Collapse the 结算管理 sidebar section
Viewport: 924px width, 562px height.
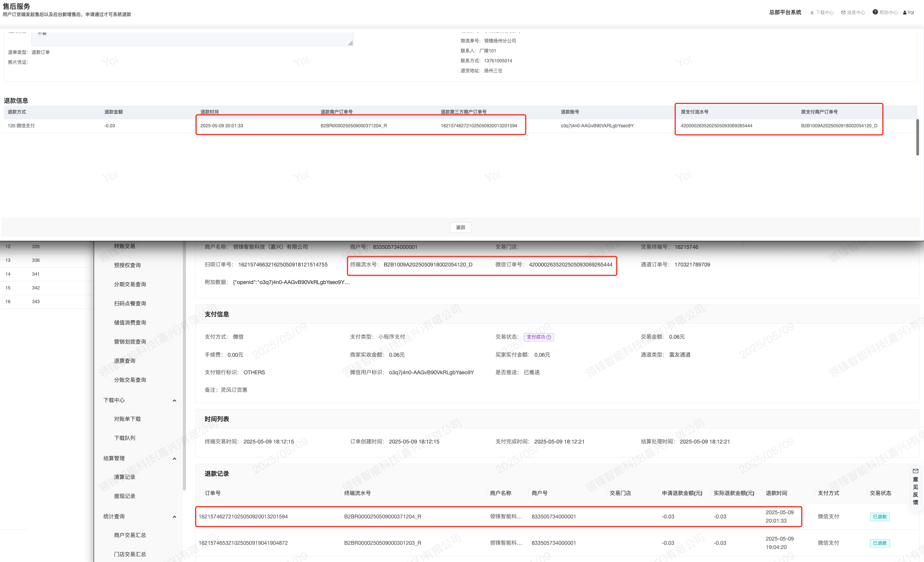(x=174, y=459)
